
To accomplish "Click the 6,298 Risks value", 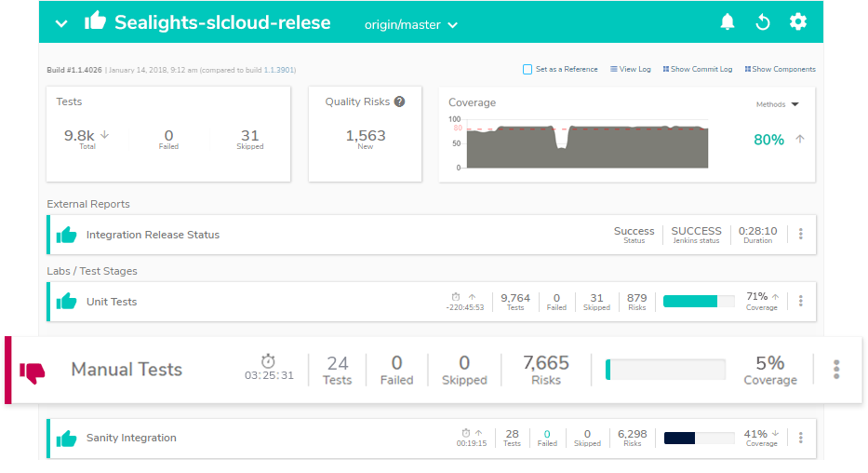I will [x=633, y=434].
